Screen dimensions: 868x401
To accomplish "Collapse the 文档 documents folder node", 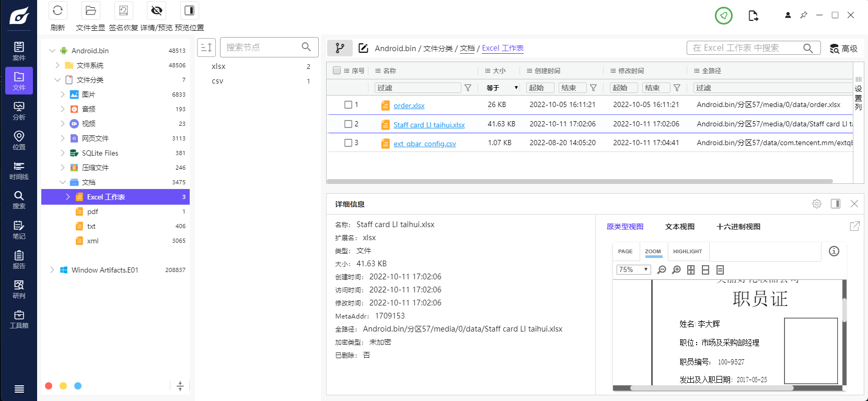I will pyautogui.click(x=63, y=182).
